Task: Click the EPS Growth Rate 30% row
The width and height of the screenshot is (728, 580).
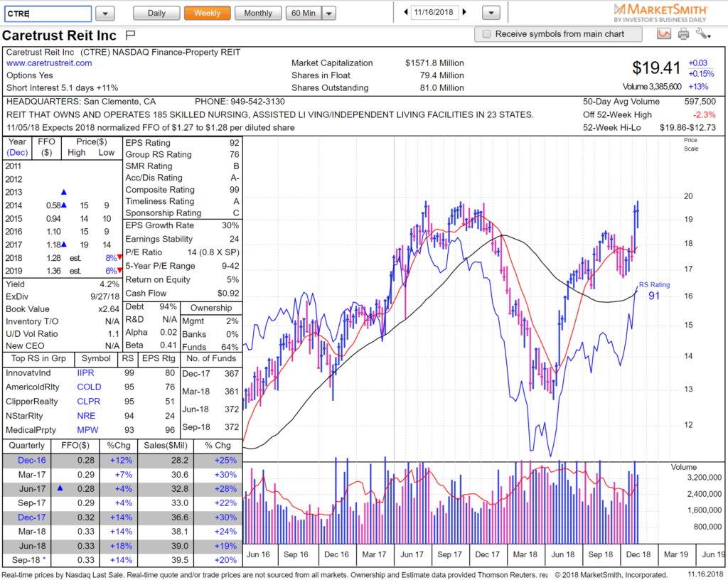Action: click(183, 225)
